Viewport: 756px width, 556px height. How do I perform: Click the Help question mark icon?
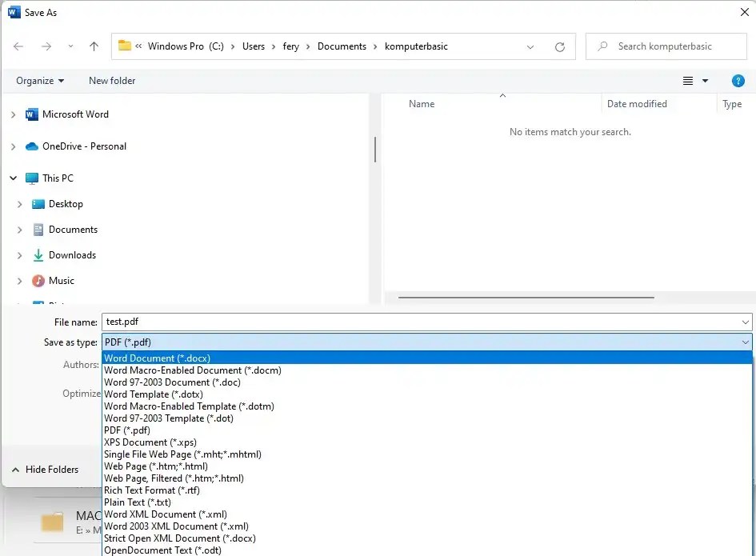(738, 81)
